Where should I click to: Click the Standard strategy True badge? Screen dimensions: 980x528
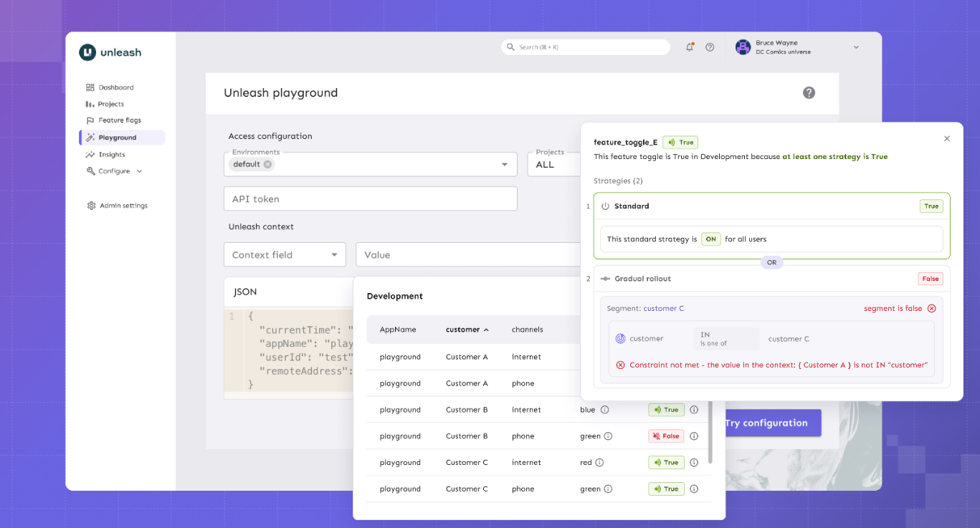pos(931,206)
